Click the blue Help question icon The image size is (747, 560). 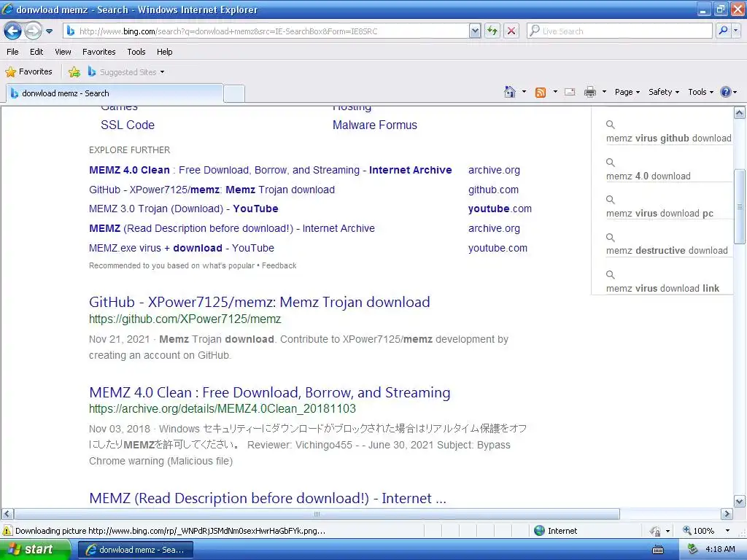726,92
